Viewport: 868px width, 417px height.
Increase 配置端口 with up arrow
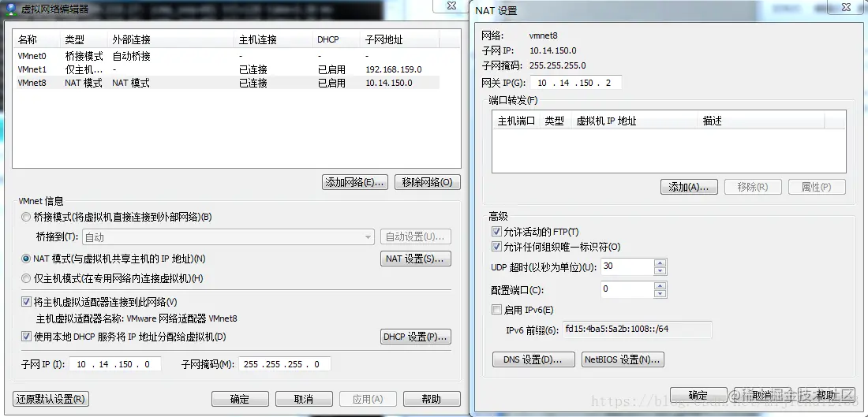(x=660, y=286)
